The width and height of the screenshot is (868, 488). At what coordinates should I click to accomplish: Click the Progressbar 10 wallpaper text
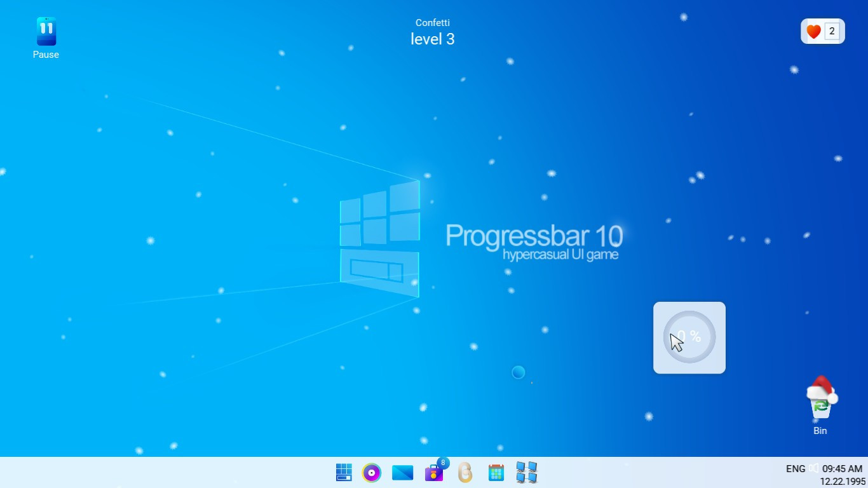point(535,236)
